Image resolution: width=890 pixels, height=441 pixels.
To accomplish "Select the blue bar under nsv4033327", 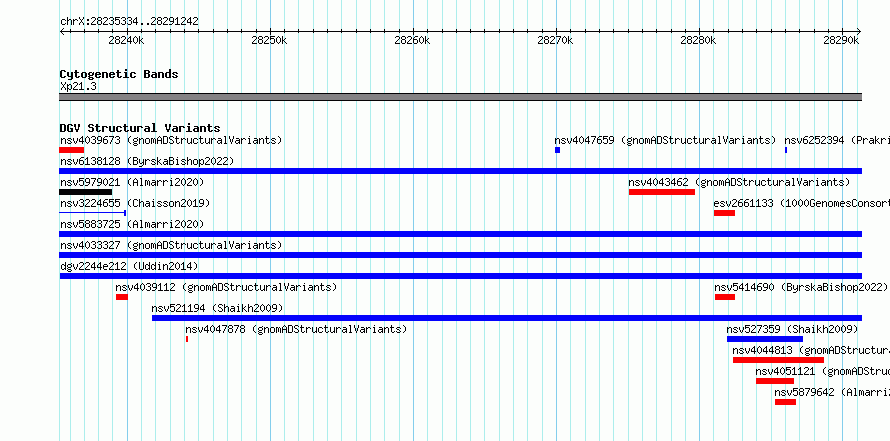I will [x=461, y=255].
